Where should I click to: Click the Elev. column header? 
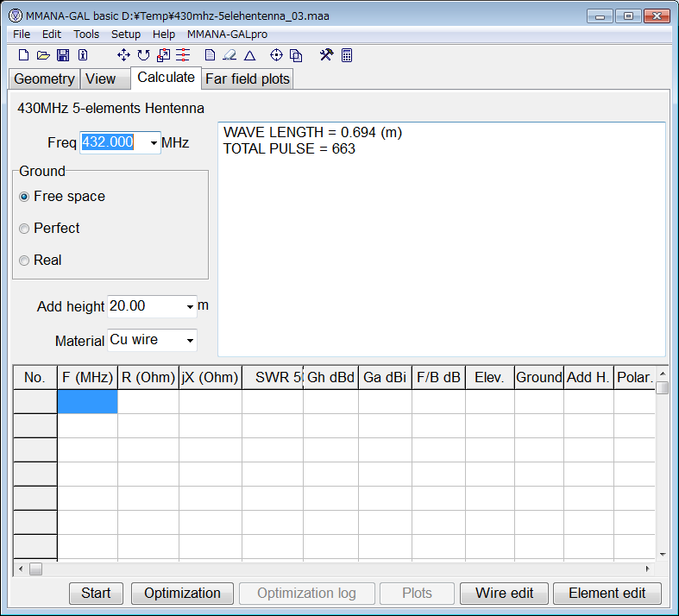coord(490,378)
